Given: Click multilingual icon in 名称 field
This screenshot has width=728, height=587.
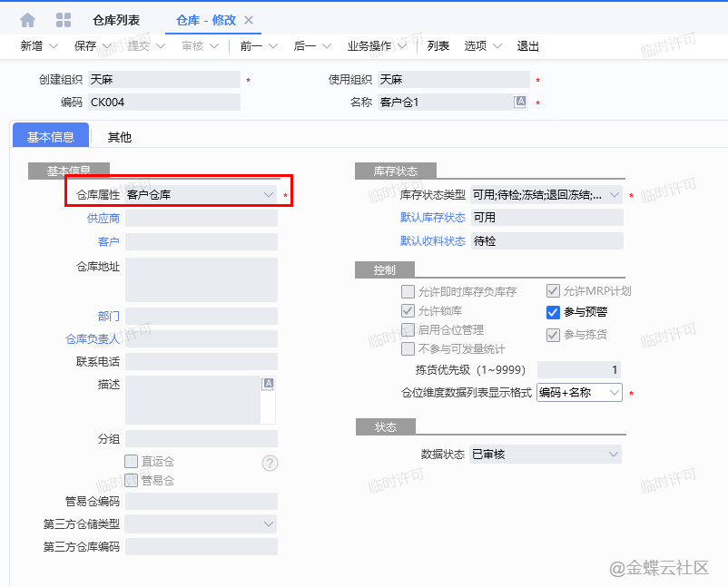Looking at the screenshot, I should (520, 103).
